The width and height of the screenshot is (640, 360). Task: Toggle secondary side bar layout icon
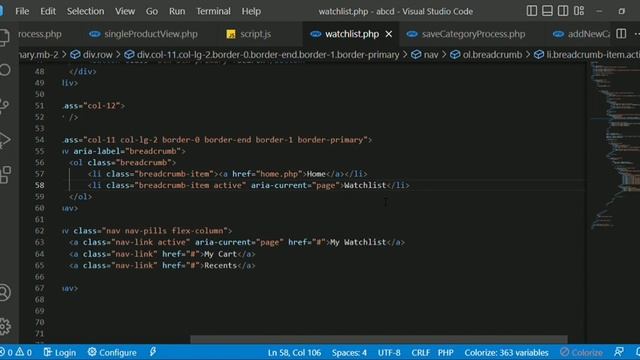(x=563, y=11)
